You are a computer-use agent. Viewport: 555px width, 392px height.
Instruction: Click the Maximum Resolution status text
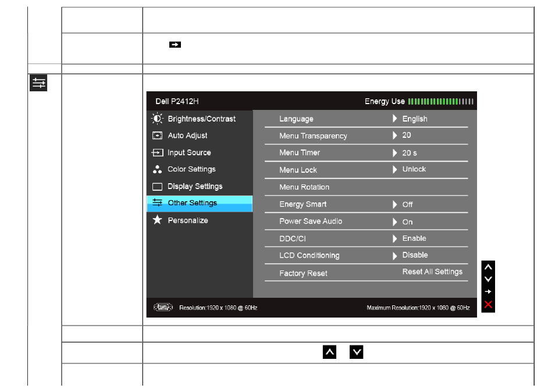tap(418, 308)
